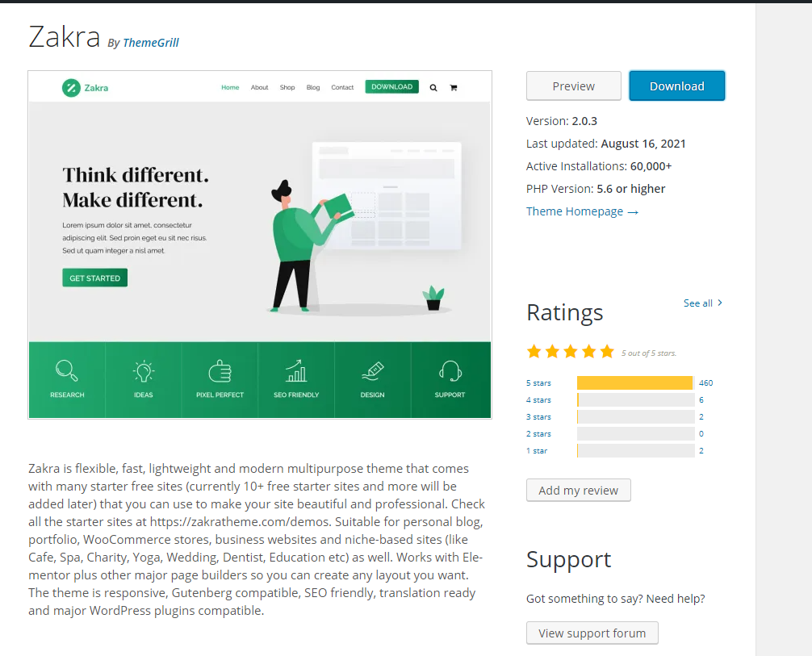812x656 pixels.
Task: Filter reviews by 4 stars
Action: [538, 400]
